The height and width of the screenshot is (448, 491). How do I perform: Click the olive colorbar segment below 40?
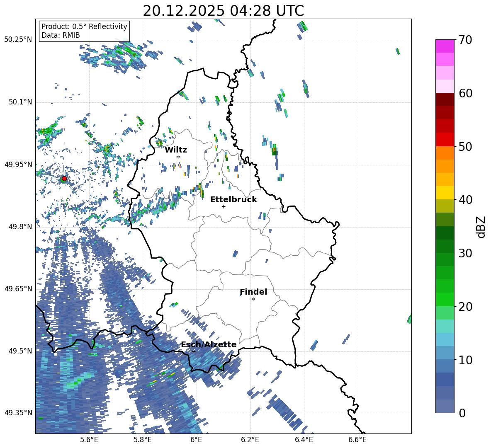(445, 206)
